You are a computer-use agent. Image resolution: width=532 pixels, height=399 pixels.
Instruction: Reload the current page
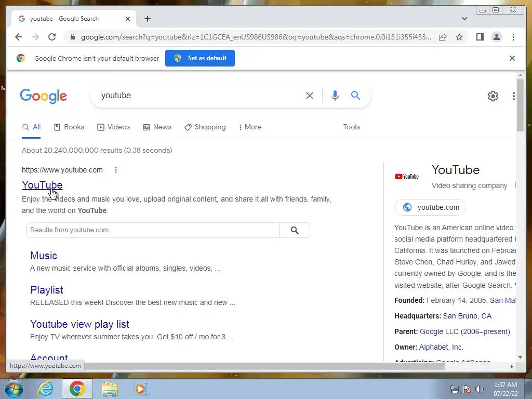coord(52,37)
